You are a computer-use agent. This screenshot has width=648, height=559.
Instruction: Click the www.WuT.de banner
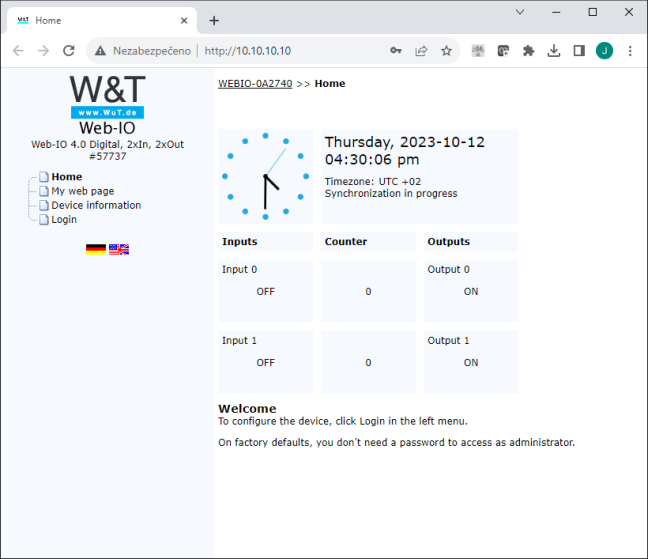click(x=107, y=112)
